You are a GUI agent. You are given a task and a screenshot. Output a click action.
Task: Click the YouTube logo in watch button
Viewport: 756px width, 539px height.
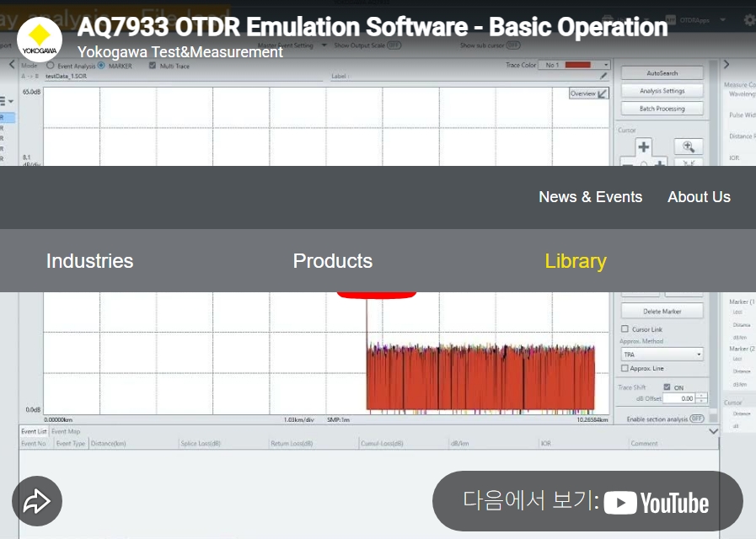point(657,503)
